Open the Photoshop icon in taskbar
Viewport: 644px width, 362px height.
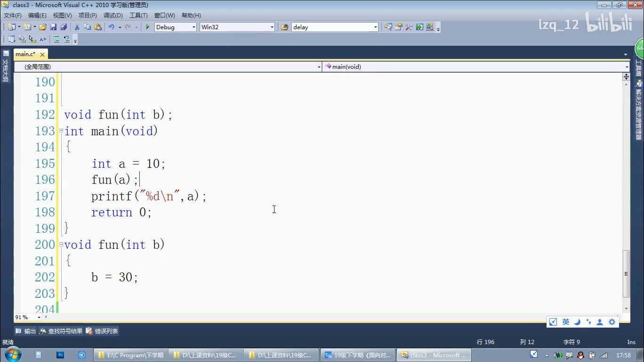tap(60, 355)
